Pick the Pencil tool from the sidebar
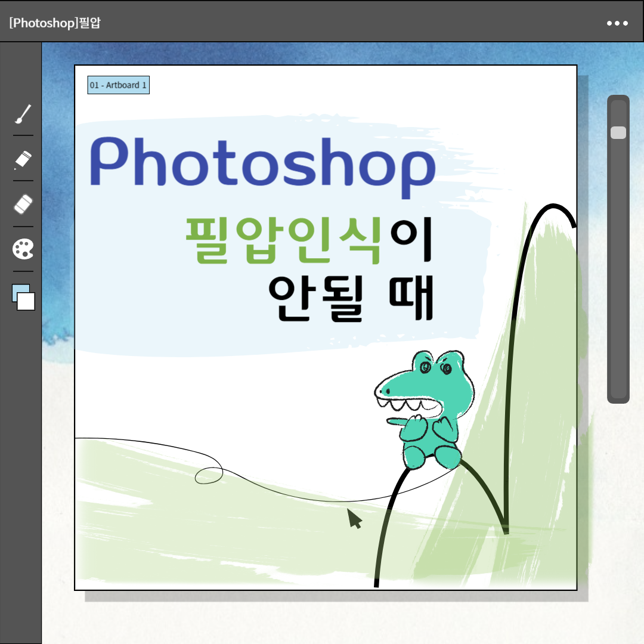 pyautogui.click(x=22, y=160)
